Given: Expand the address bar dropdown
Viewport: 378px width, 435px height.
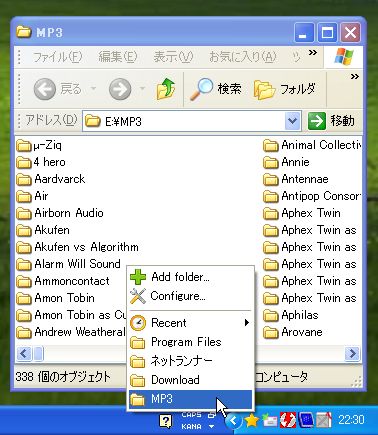Looking at the screenshot, I should coord(293,121).
